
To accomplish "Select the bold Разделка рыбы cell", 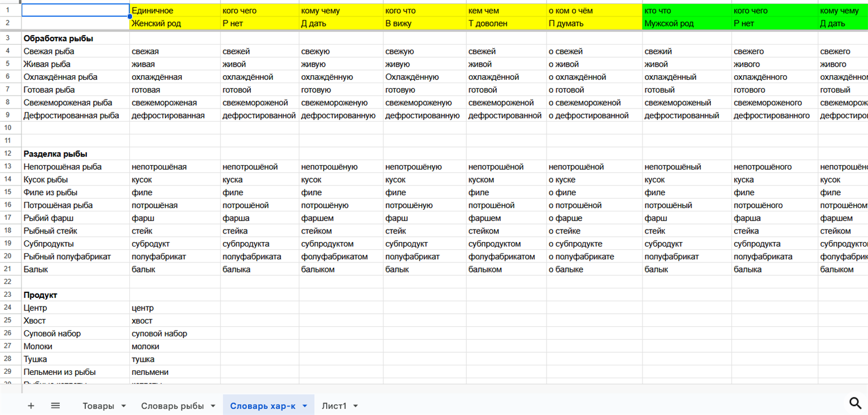I will coord(75,154).
